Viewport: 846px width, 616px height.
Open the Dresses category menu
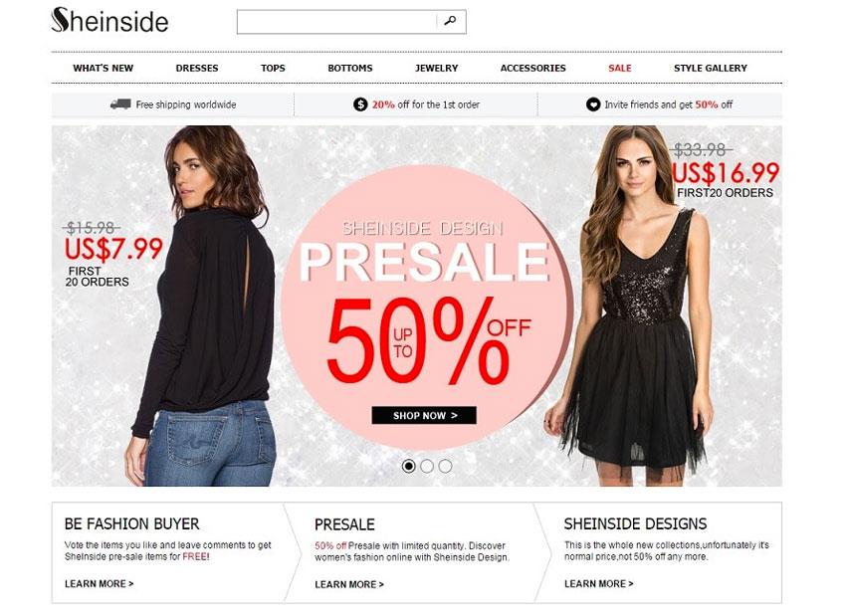point(197,68)
